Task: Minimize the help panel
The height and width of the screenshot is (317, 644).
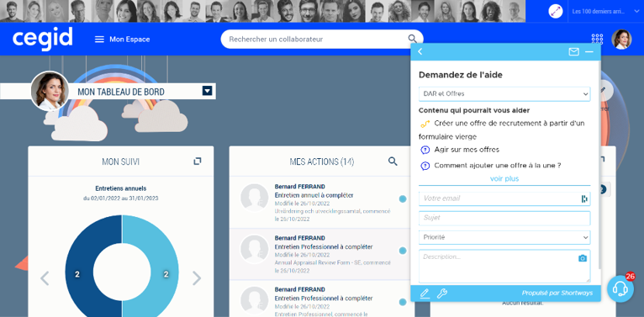Action: (x=589, y=52)
